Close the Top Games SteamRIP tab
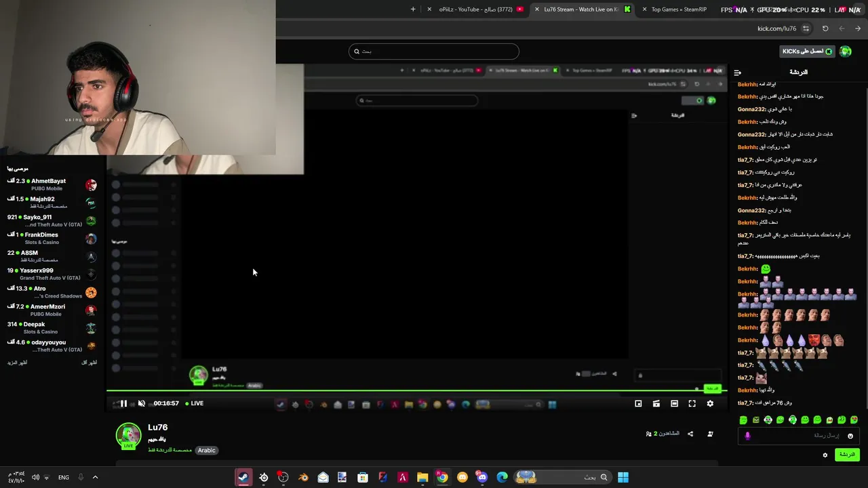 click(x=645, y=9)
